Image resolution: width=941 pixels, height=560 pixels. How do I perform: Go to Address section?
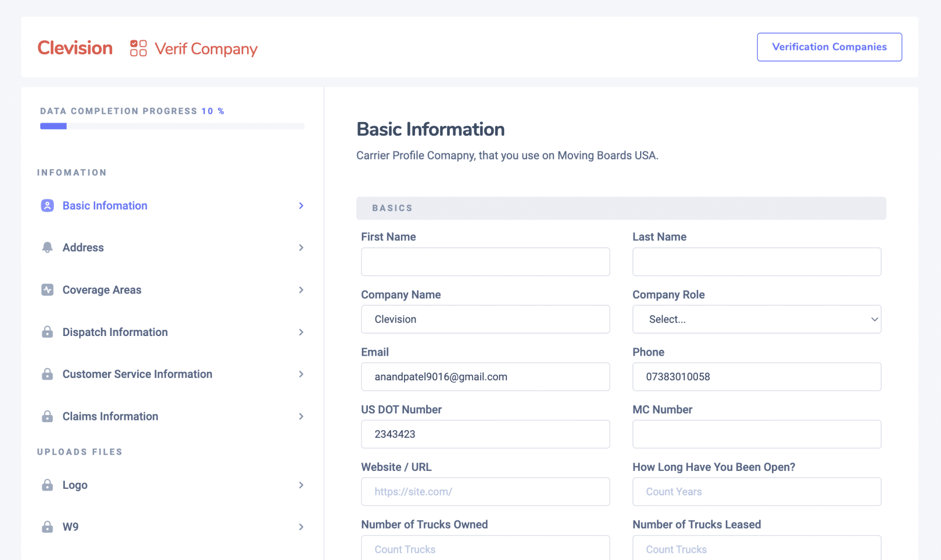(173, 248)
